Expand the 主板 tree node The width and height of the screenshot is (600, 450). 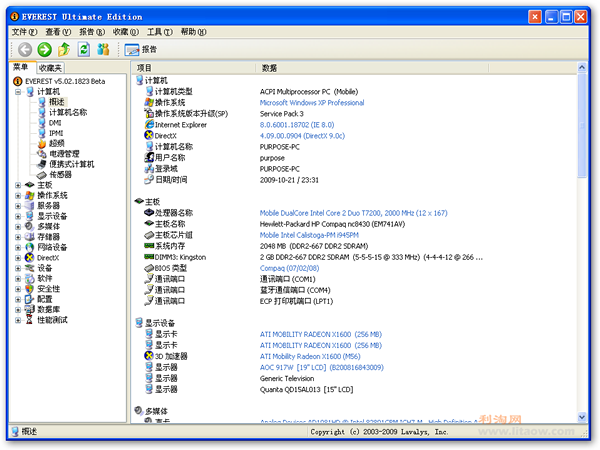pos(18,185)
